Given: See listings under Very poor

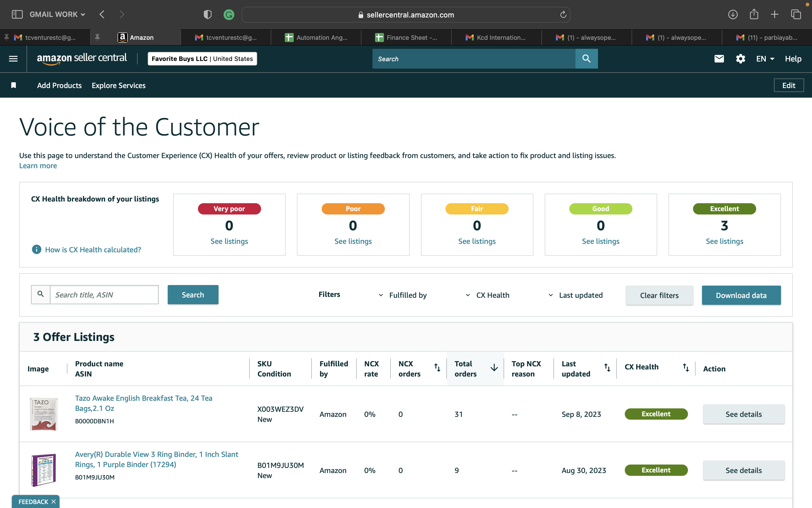Looking at the screenshot, I should [x=229, y=241].
